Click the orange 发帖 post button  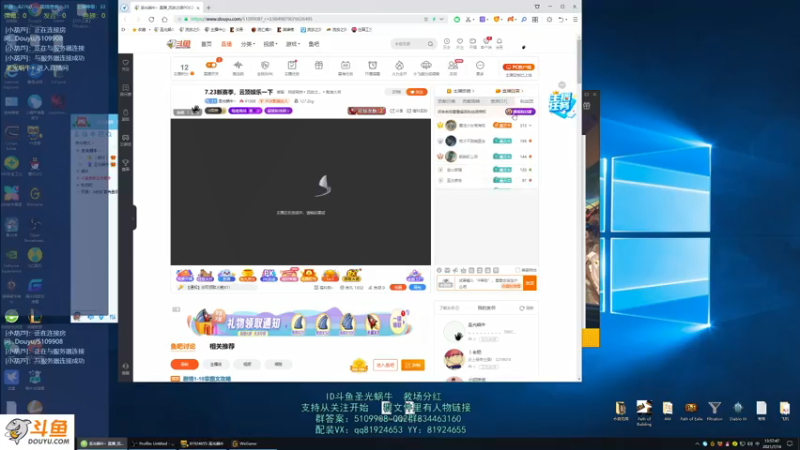click(x=413, y=365)
